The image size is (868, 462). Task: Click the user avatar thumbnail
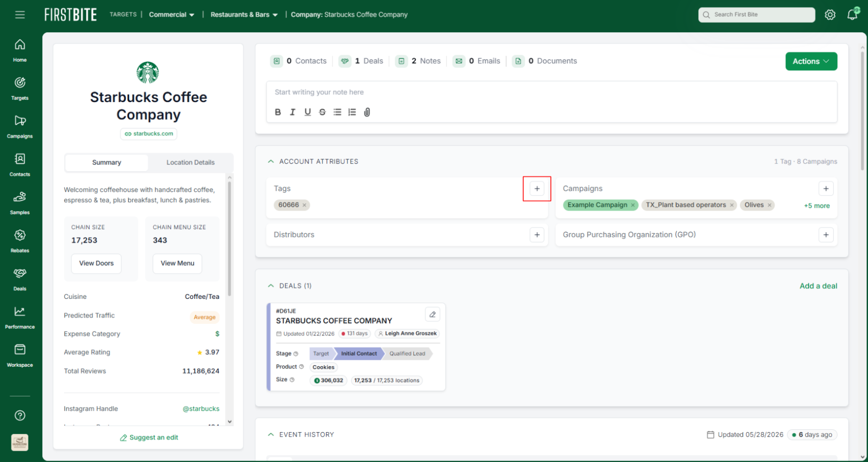pyautogui.click(x=20, y=443)
